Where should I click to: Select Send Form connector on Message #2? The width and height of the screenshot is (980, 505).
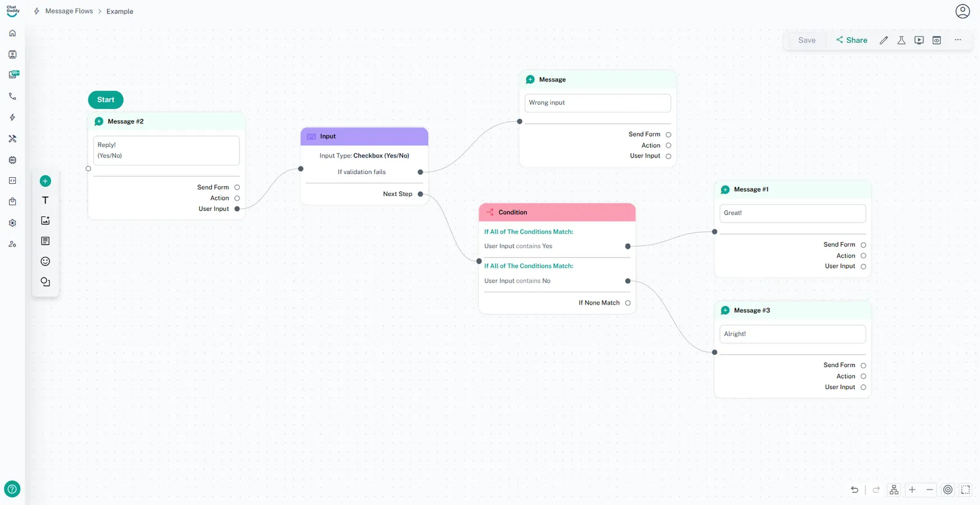click(237, 188)
